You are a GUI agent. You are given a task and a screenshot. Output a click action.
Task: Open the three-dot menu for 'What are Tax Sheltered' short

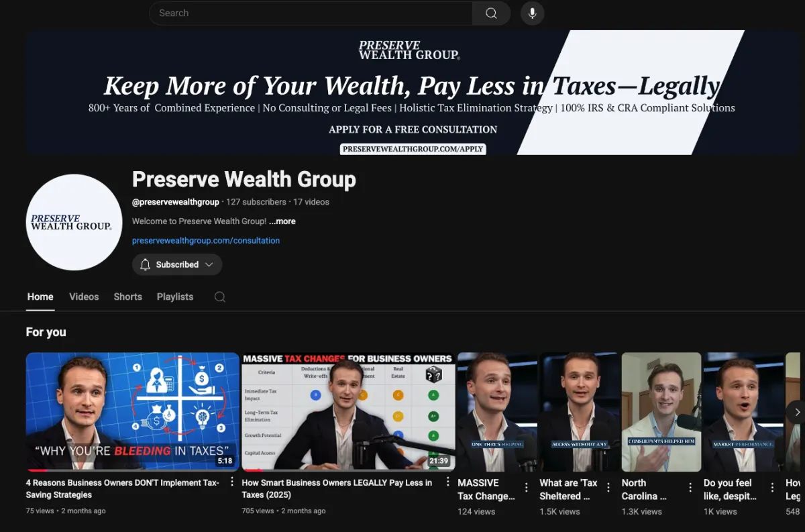pos(608,488)
